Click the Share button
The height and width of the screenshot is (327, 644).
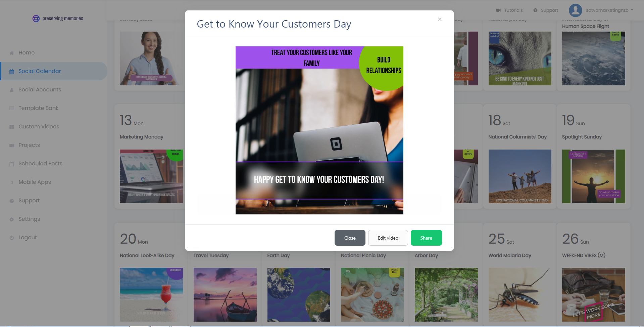[x=426, y=238]
